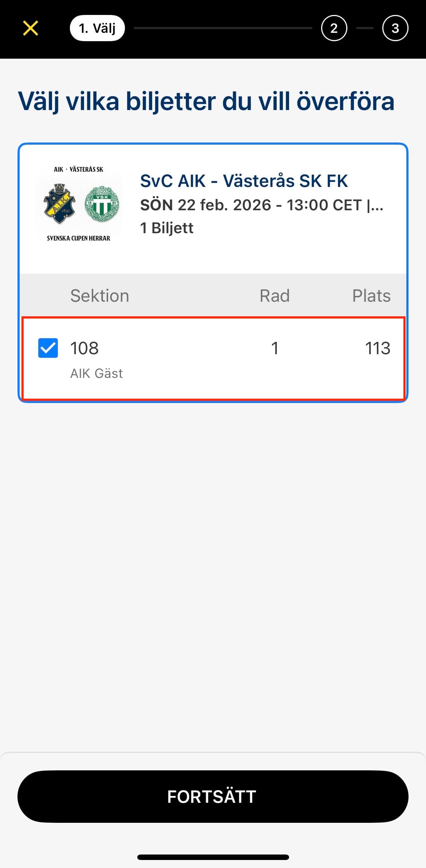
Task: Tap the 'AIK Gäst' ticket type label
Action: [x=96, y=374]
